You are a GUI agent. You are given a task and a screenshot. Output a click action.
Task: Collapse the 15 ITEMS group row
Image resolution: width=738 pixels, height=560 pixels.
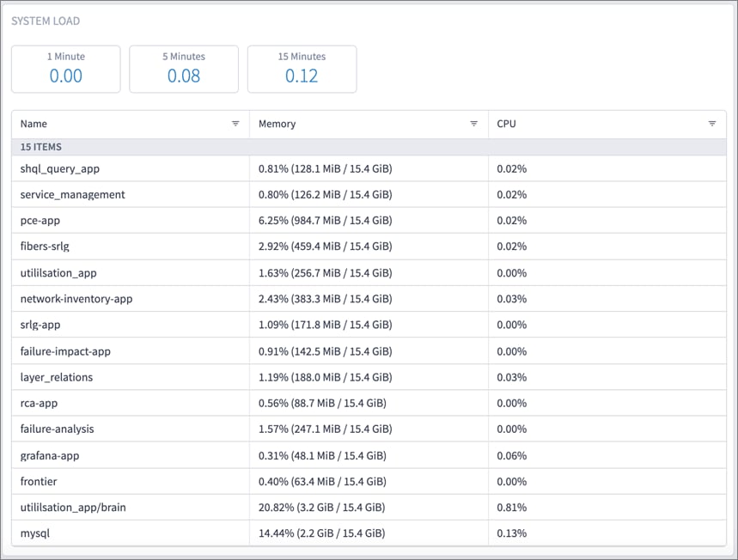[x=41, y=147]
